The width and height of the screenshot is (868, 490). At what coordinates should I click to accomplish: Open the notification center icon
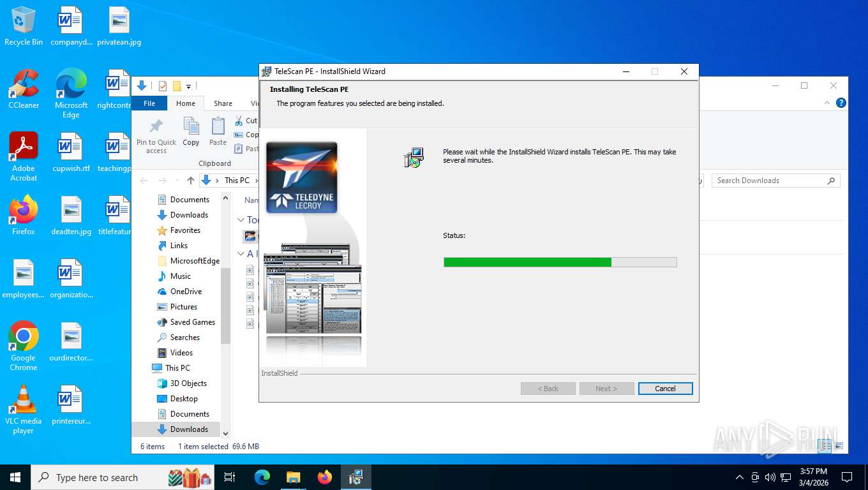pyautogui.click(x=847, y=477)
